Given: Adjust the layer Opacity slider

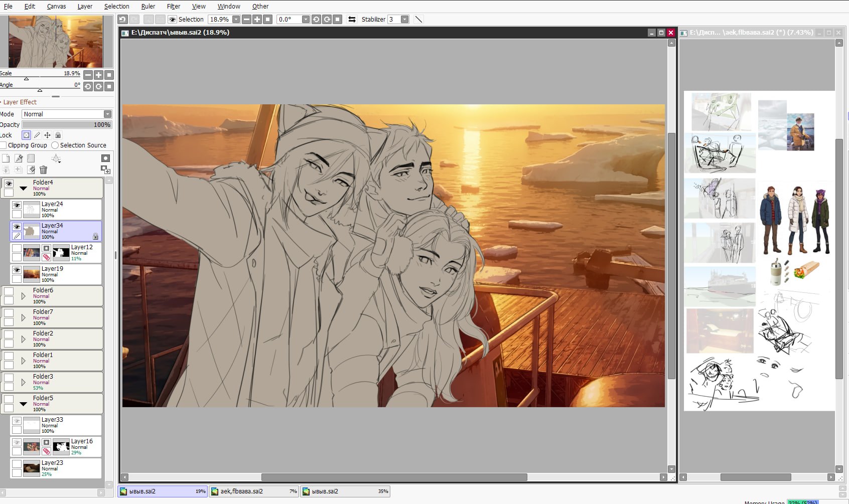Looking at the screenshot, I should tap(67, 125).
